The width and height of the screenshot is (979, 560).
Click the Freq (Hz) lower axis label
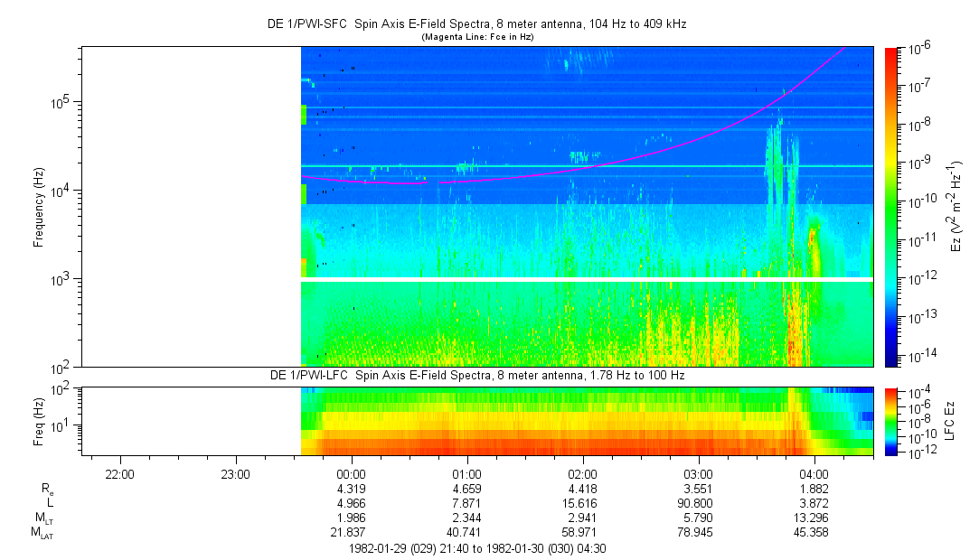click(x=39, y=422)
